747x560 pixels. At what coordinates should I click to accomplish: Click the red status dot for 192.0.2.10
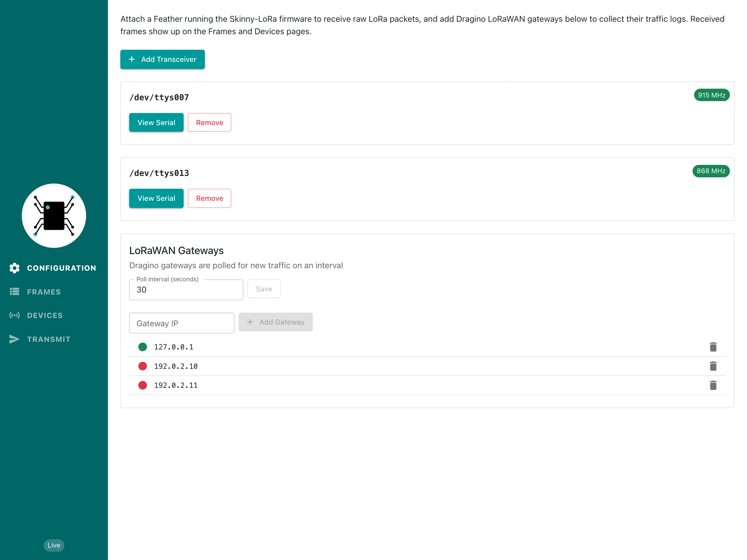(142, 366)
